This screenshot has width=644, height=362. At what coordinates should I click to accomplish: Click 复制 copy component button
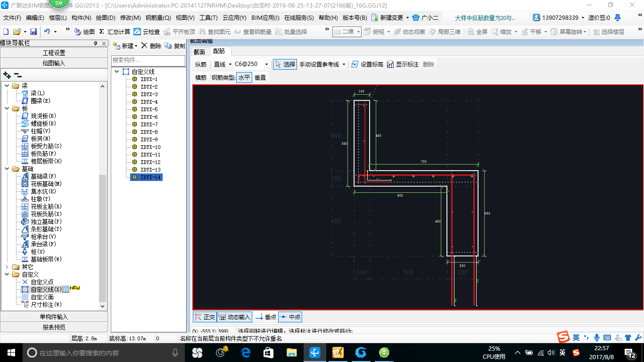point(175,46)
